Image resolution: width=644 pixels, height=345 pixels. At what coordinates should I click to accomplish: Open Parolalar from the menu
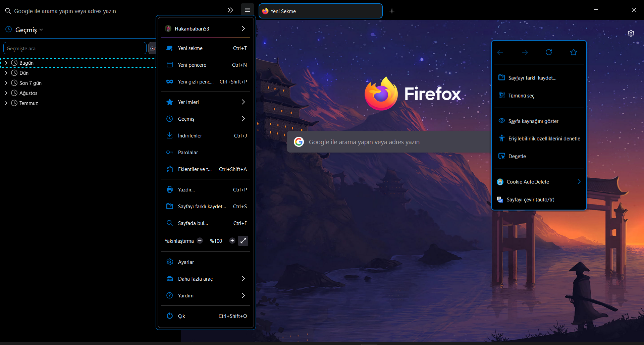tap(206, 153)
